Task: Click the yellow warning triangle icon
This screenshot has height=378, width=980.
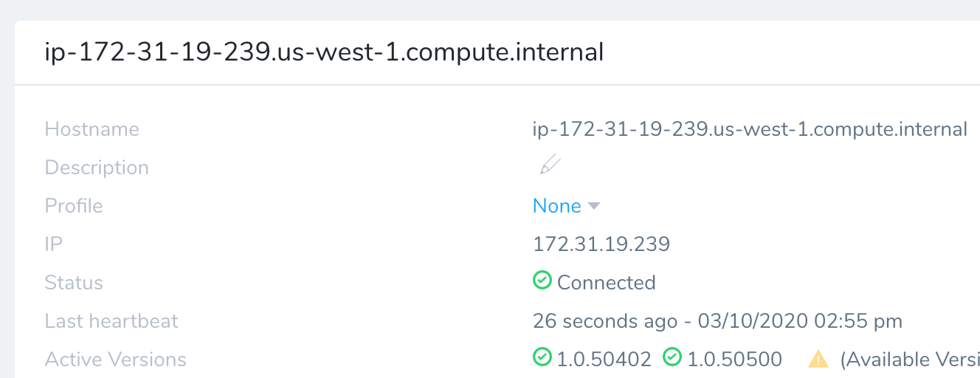Action: (818, 359)
